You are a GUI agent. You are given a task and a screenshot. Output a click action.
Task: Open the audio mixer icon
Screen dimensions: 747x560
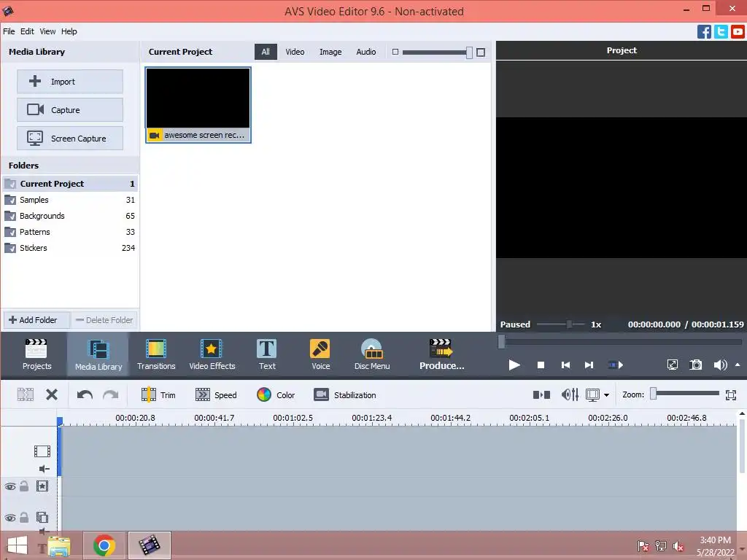pyautogui.click(x=570, y=394)
